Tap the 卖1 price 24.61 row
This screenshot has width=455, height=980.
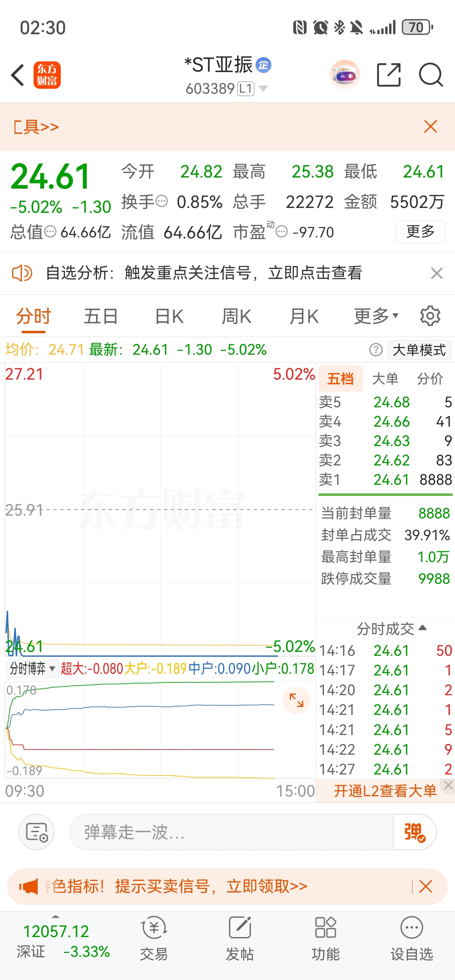(386, 480)
